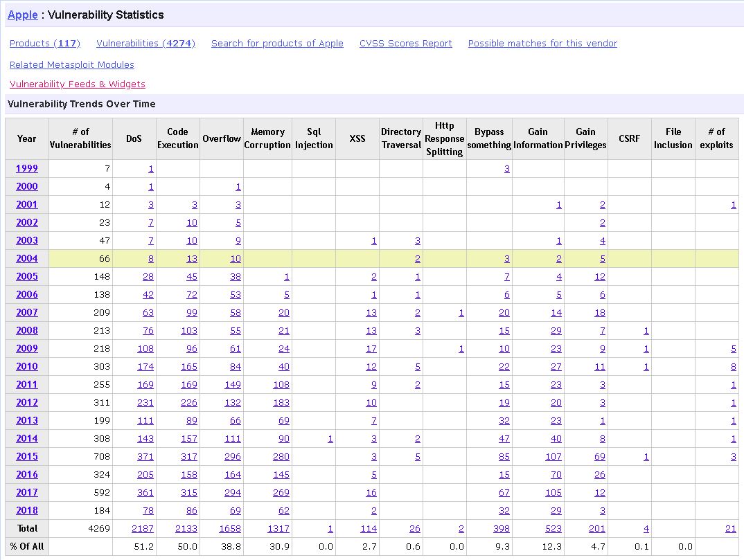Click total Overflow count 1658
This screenshot has height=560, width=744.
230,528
